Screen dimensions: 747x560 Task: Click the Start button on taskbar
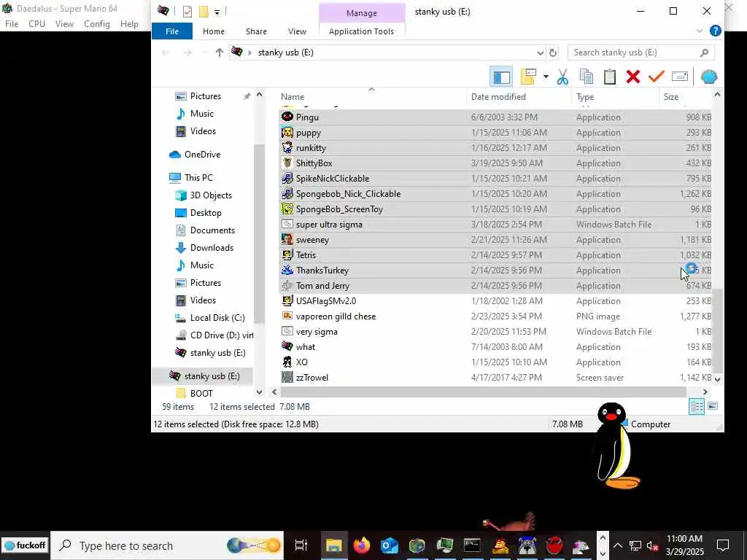25,545
